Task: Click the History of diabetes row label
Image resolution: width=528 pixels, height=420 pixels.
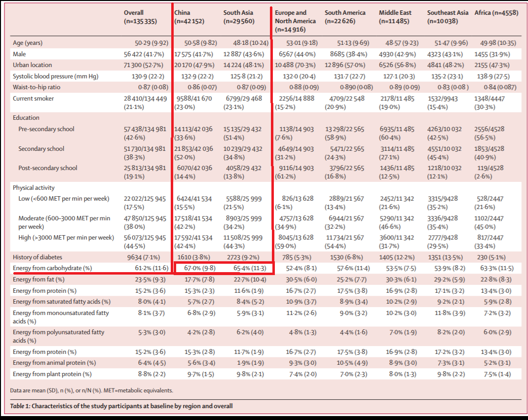Action: pyautogui.click(x=38, y=257)
